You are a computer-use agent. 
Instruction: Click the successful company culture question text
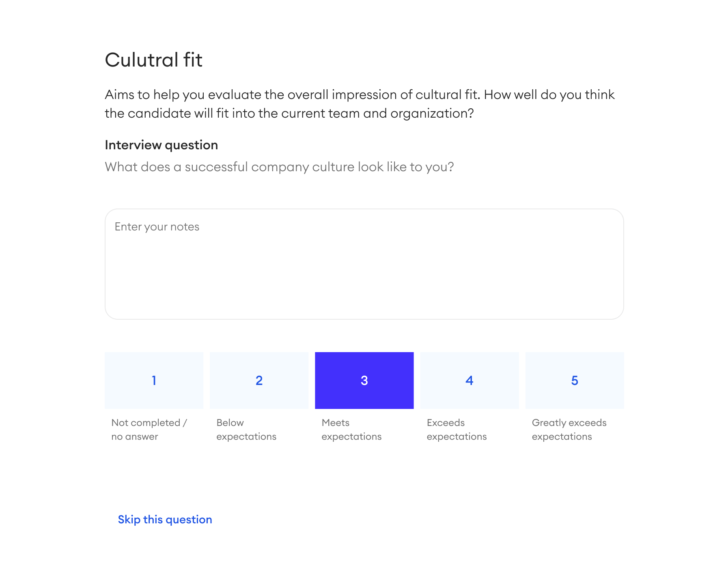279,167
